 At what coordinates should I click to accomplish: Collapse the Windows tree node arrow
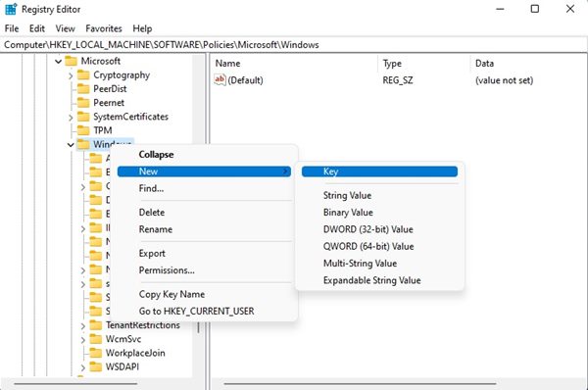71,144
